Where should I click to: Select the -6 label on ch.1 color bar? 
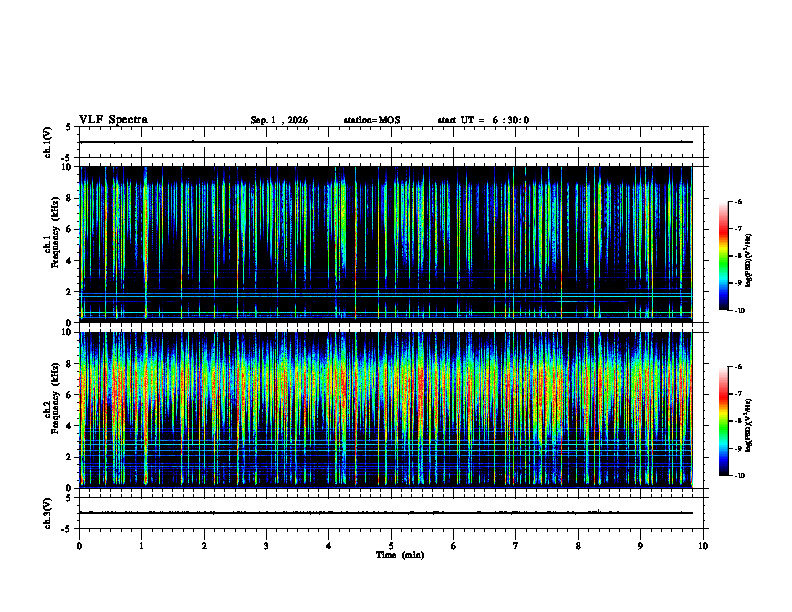(738, 202)
